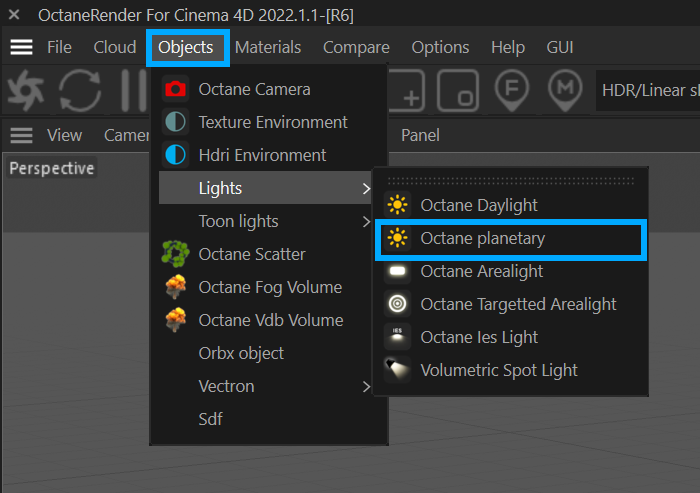Pause rendering with the pause icon
700x493 pixels.
132,91
